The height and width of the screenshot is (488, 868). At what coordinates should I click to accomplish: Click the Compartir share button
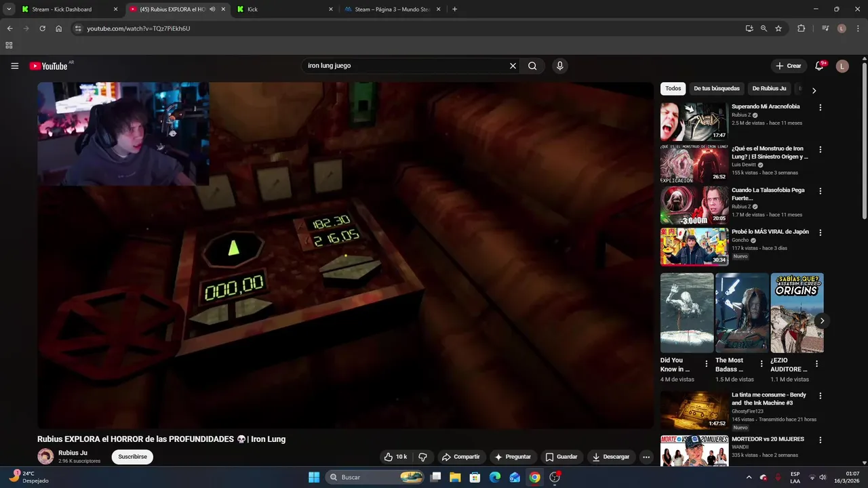[x=460, y=457]
